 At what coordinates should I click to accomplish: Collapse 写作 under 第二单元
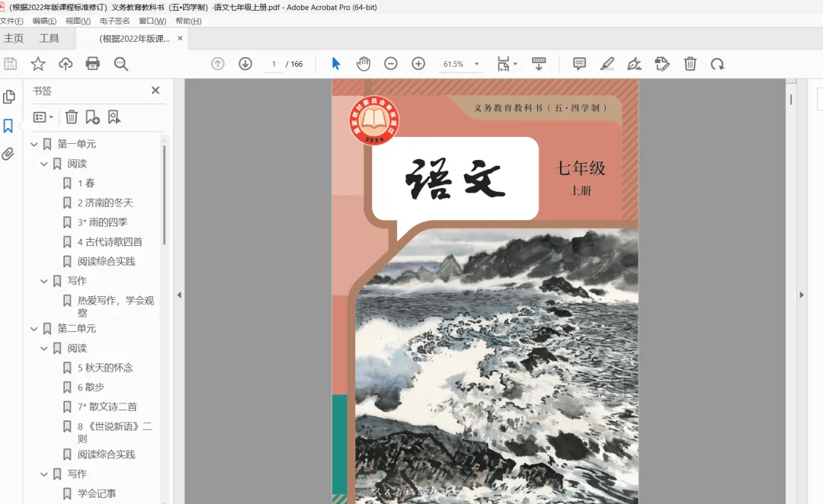pos(44,474)
